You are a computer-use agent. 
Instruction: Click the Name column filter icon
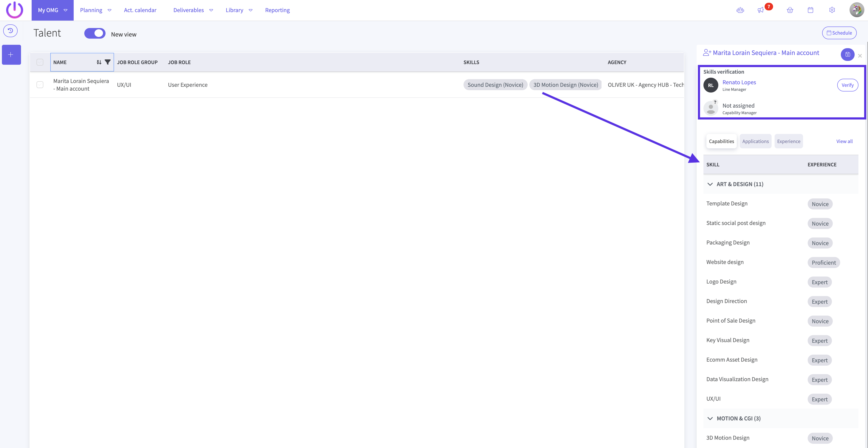(x=107, y=62)
